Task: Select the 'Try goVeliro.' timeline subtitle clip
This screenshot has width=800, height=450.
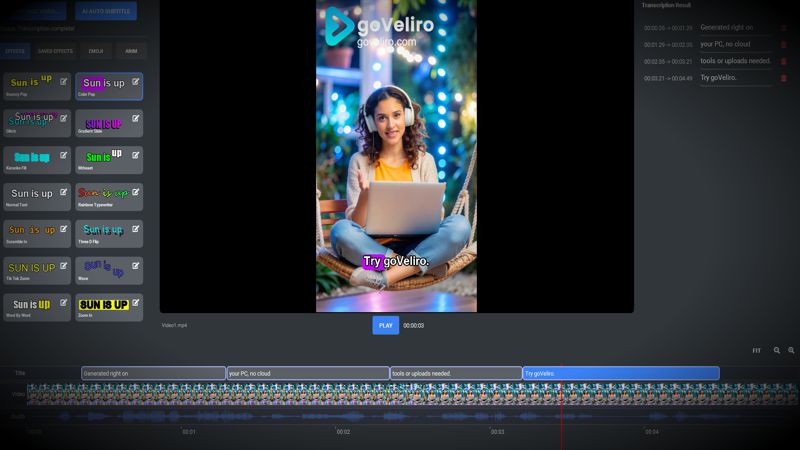Action: point(621,373)
